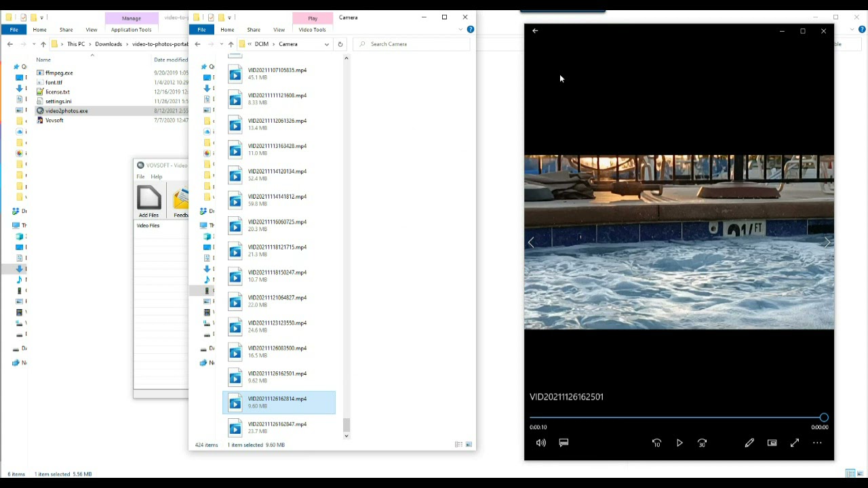Open Application Tools tab in Downloads window

point(131,30)
